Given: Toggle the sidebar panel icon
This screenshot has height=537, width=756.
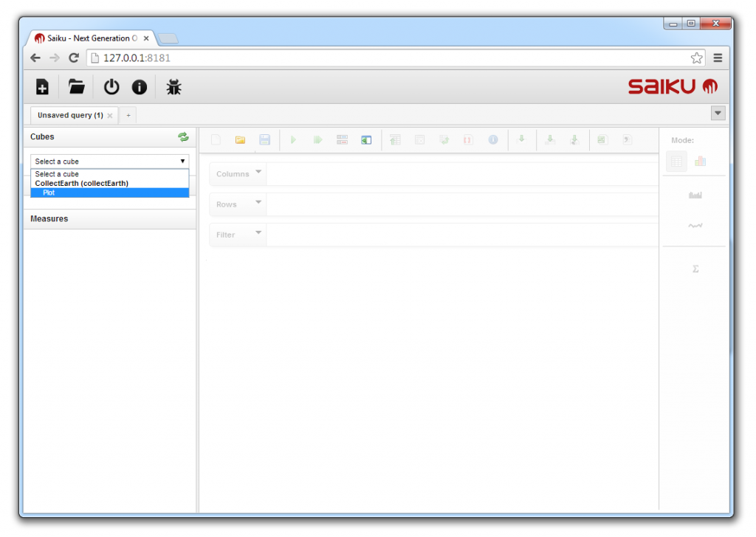Looking at the screenshot, I should (366, 139).
